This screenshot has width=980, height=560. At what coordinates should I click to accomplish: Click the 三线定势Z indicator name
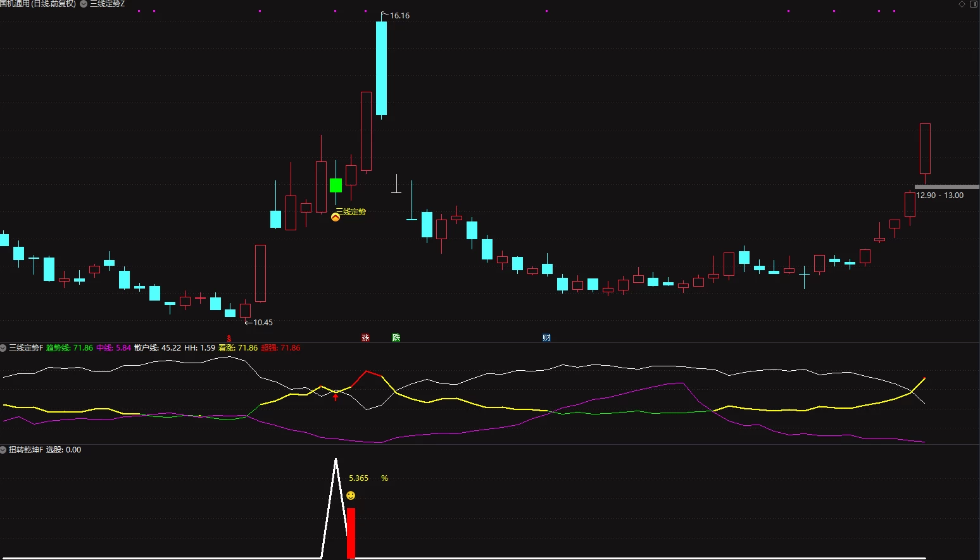click(107, 4)
